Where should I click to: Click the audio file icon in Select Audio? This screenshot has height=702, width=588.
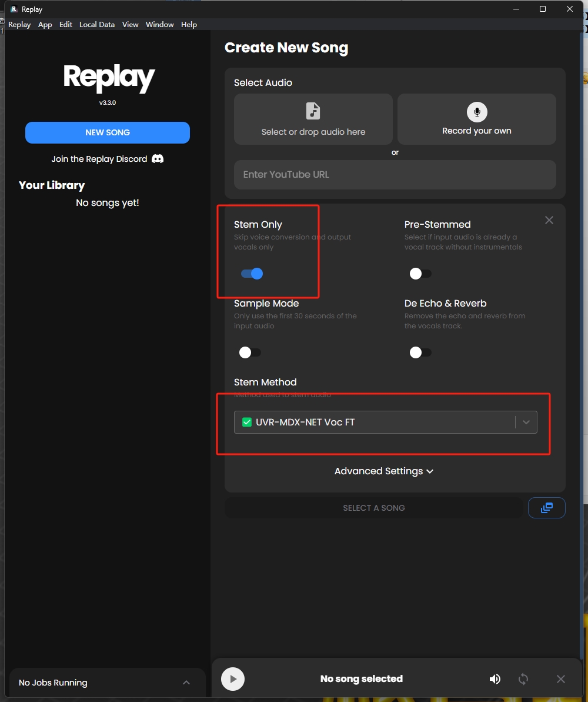pos(313,111)
